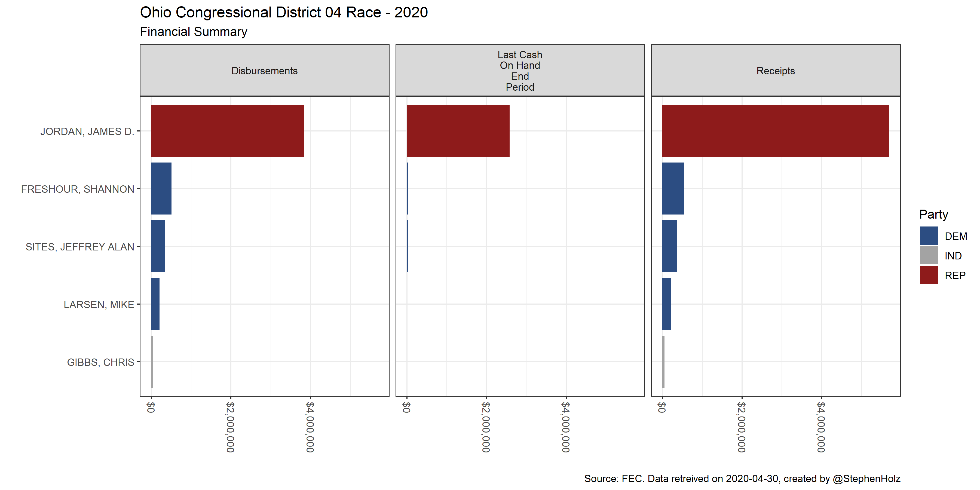Click the JORDAN, JAMES D. axis label
The image size is (980, 490).
click(87, 131)
